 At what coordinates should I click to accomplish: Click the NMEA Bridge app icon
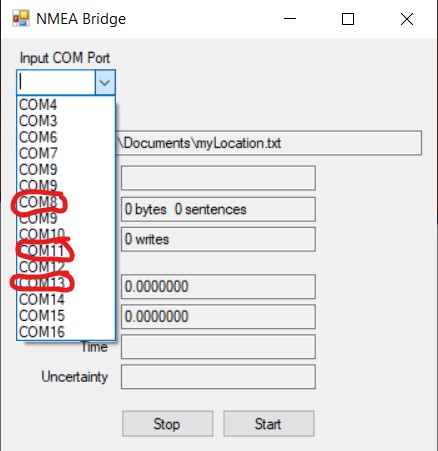pos(21,18)
